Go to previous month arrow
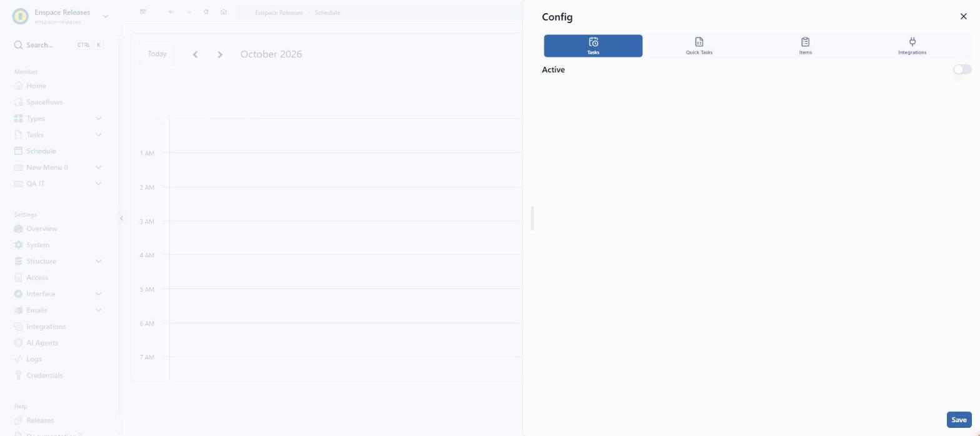The image size is (980, 436). [196, 54]
